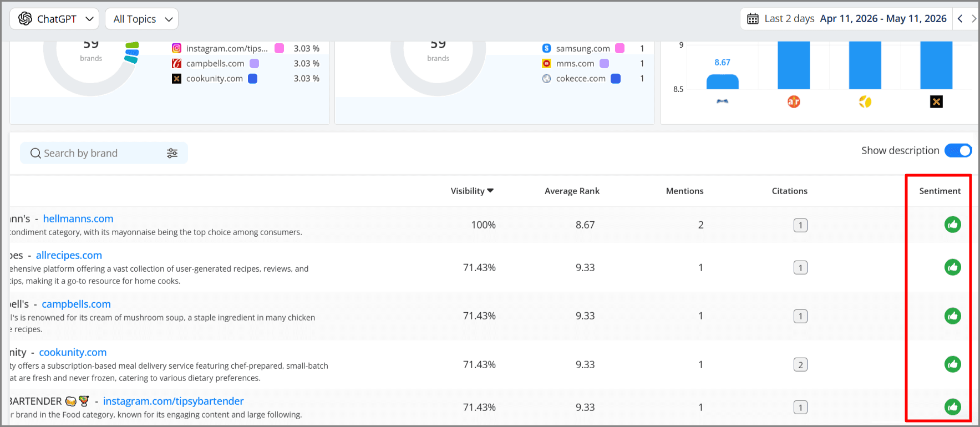The image size is (980, 427).
Task: Click the Samsung favicon in the legend
Action: point(546,48)
